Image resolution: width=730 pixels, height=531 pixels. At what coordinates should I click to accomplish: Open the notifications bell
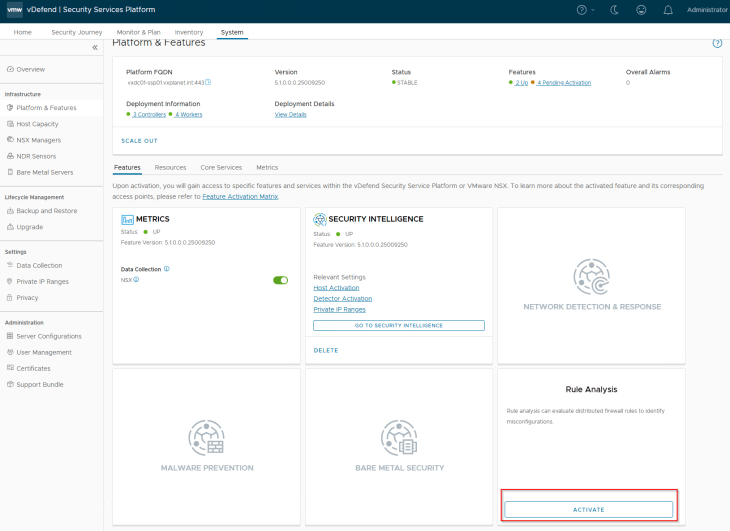pyautogui.click(x=668, y=10)
